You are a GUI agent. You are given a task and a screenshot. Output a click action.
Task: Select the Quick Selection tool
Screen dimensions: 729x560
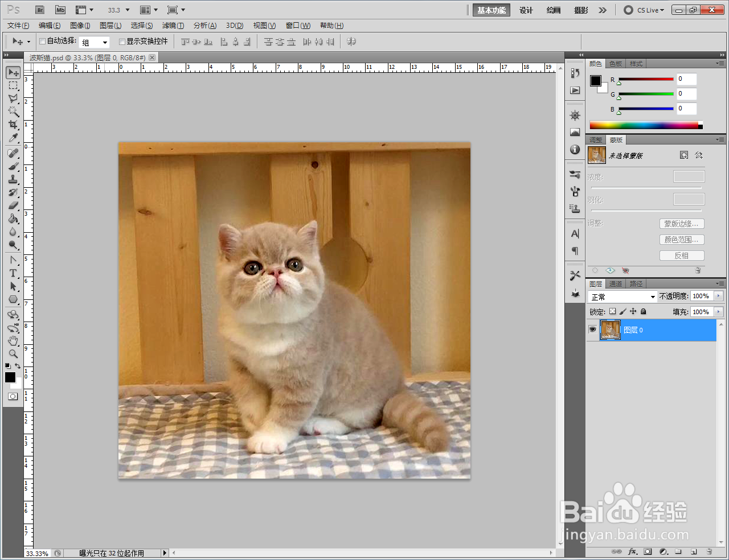tap(13, 112)
